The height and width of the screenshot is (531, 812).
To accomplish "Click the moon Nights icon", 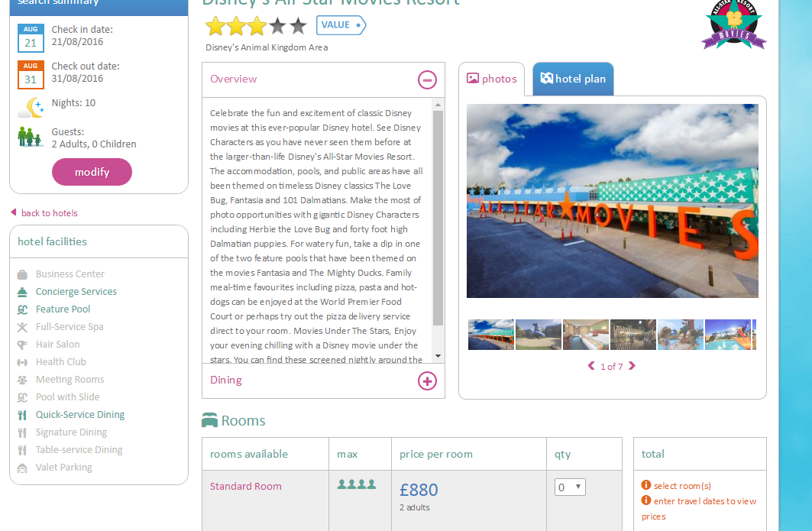I will [31, 108].
